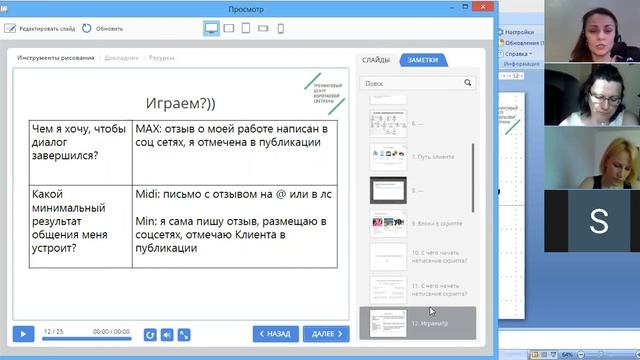The image size is (640, 360).
Task: Click the participant tile with letter S
Action: click(x=592, y=221)
